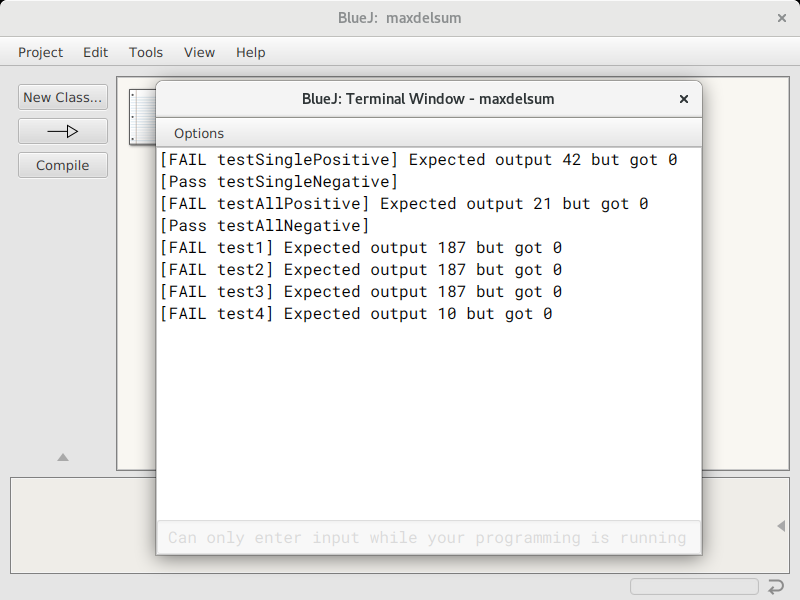Click the FAIL test3 output line
Image resolution: width=800 pixels, height=600 pixels.
click(x=361, y=291)
